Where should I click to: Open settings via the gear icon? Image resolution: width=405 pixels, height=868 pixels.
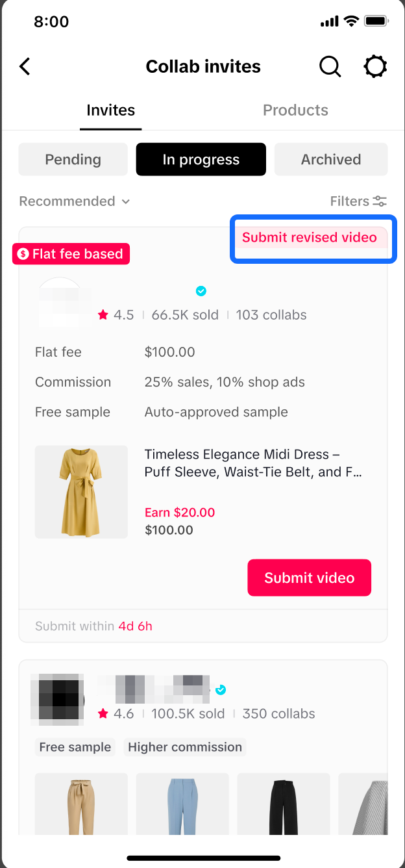point(375,66)
